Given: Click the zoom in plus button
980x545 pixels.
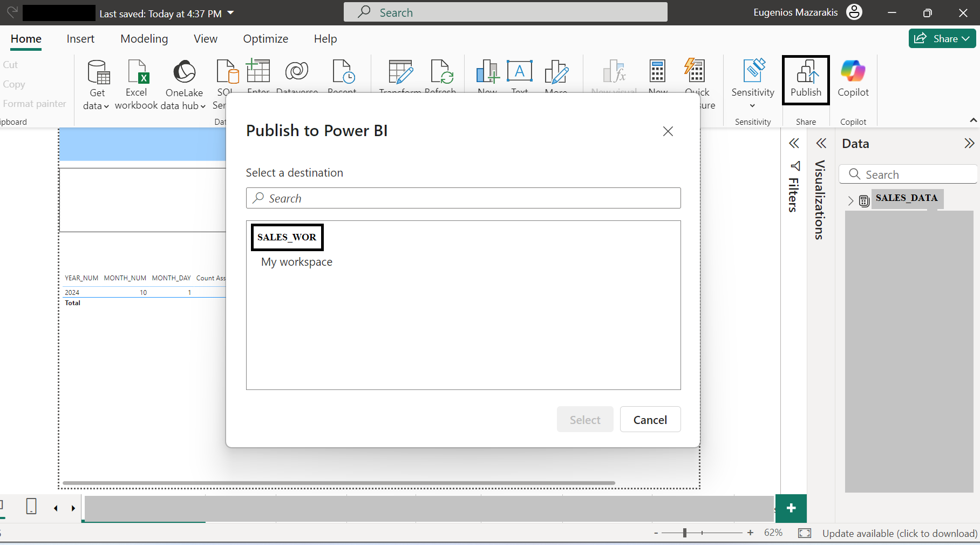Looking at the screenshot, I should [750, 533].
